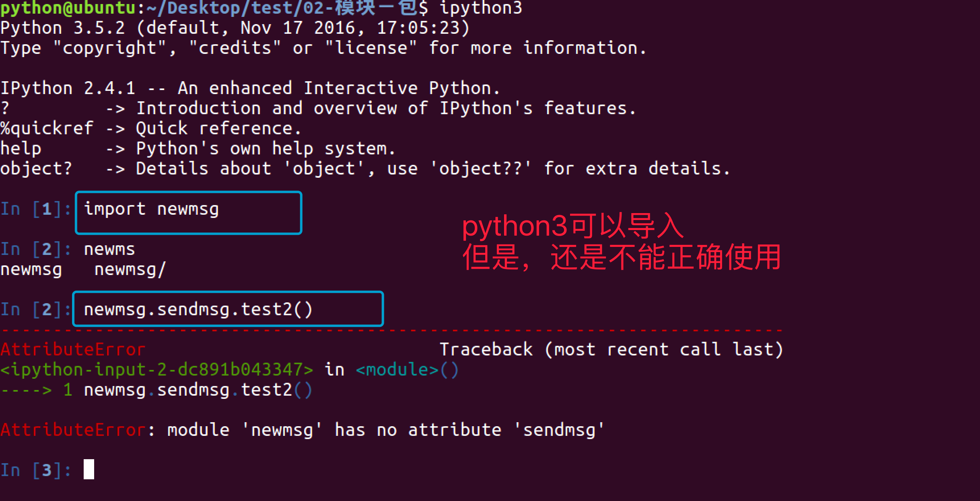
Task: Click 'Traceback (most recent call last)' text
Action: tap(611, 349)
